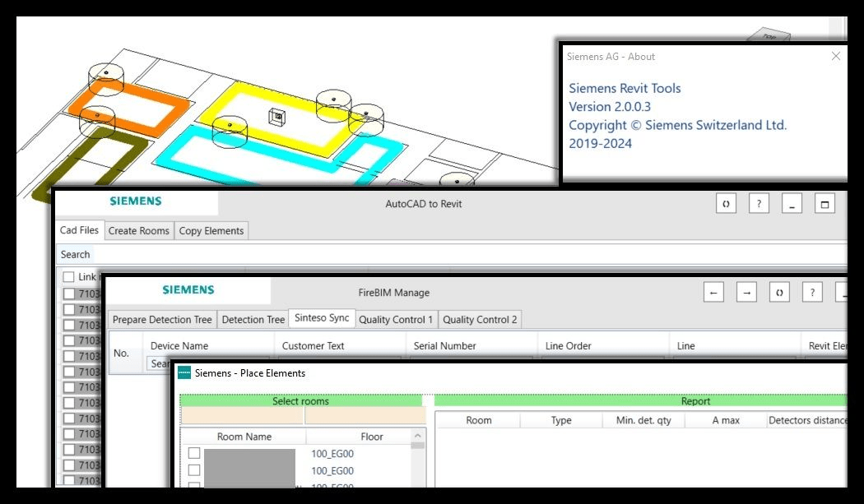This screenshot has height=504, width=864.
Task: Toggle the Link header checkbox in Cad Files
Action: [68, 277]
